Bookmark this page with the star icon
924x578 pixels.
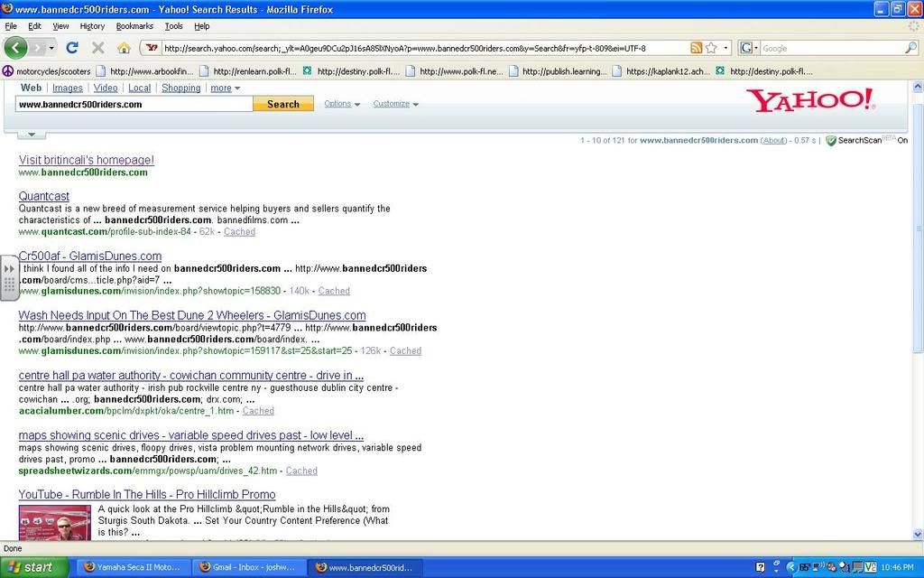pos(711,48)
